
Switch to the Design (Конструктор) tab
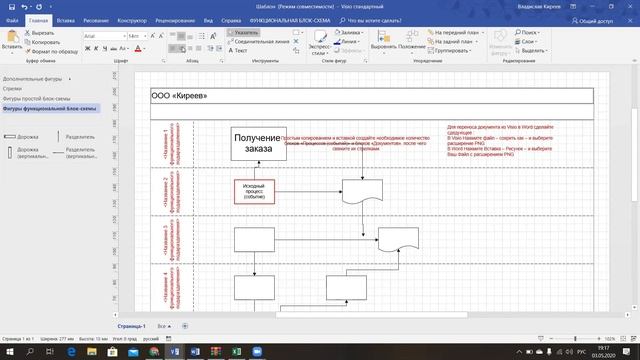[x=132, y=20]
